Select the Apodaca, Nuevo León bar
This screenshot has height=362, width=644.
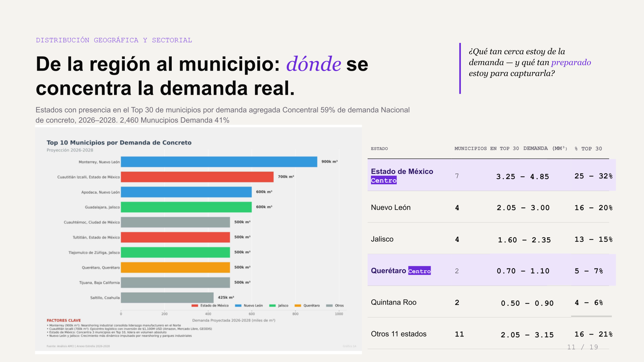click(186, 192)
